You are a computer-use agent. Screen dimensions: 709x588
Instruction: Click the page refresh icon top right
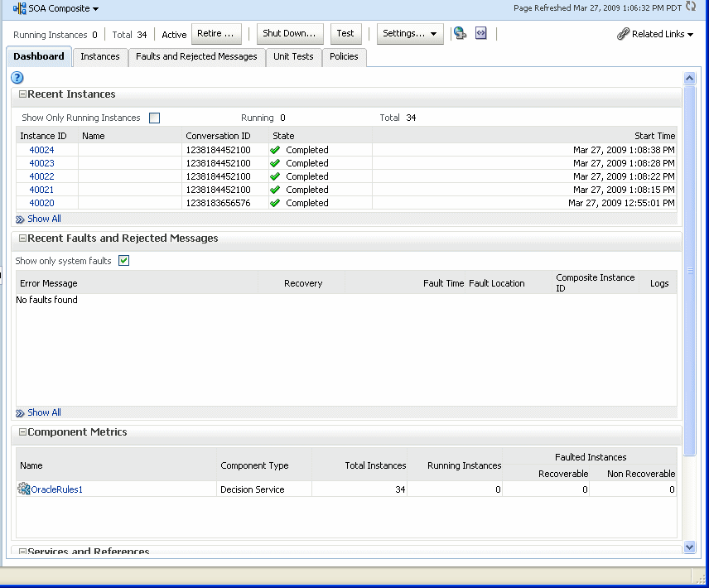point(691,7)
